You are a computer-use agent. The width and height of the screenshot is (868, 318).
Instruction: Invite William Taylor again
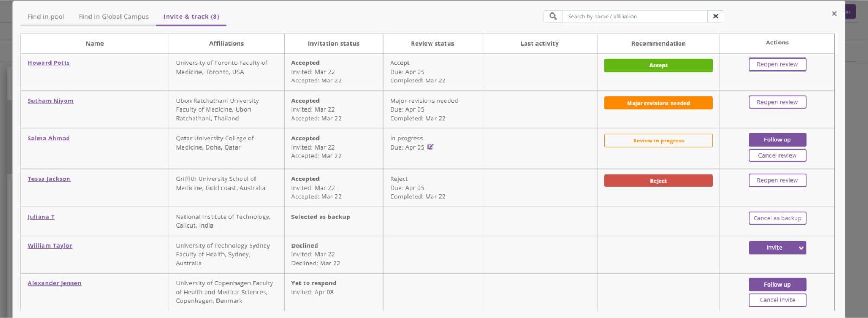pos(773,248)
